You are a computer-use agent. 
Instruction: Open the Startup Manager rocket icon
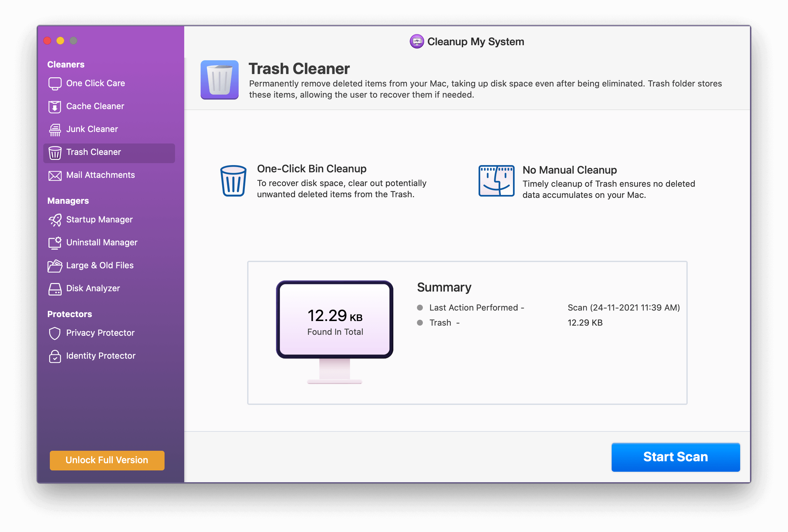tap(55, 220)
